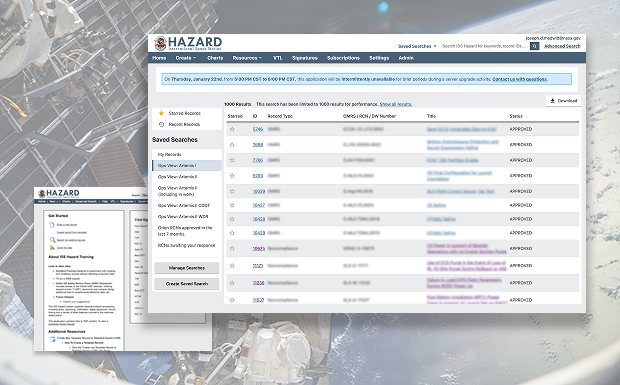Screen dimensions: 620x385
Task: Star the SLS Flight Control Sensor row
Action: pyautogui.click(x=232, y=191)
